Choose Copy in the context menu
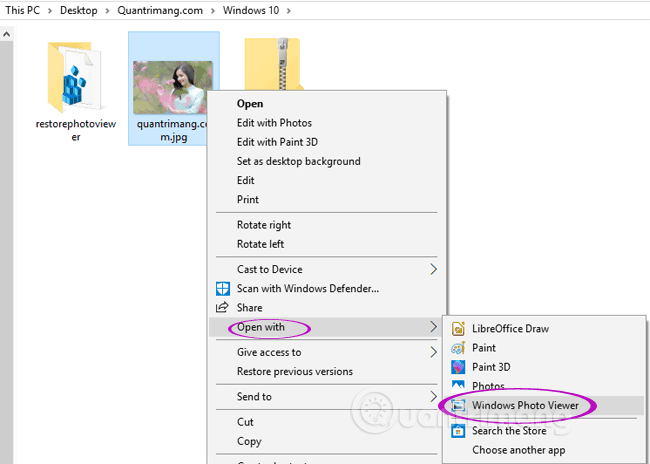Viewport: 650px width, 464px height. (327, 441)
